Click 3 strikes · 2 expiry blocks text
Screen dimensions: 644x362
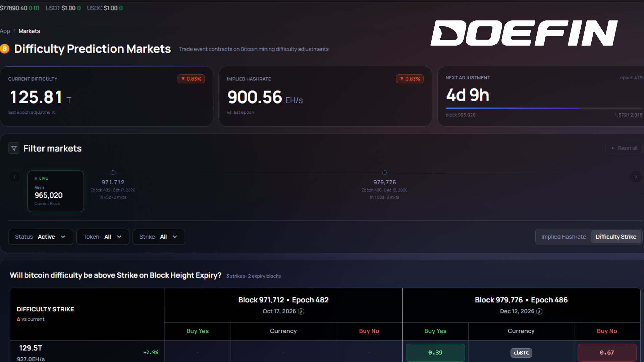pyautogui.click(x=253, y=276)
